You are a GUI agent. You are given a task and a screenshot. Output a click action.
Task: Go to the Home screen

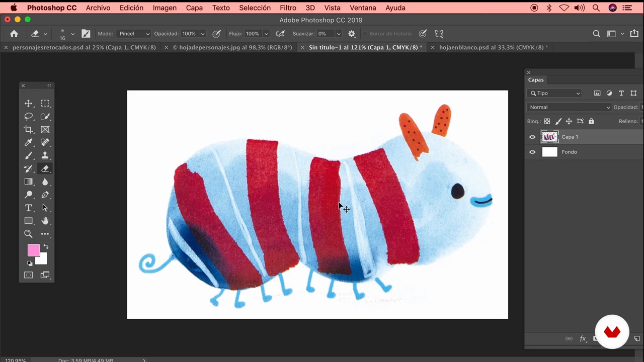point(14,34)
